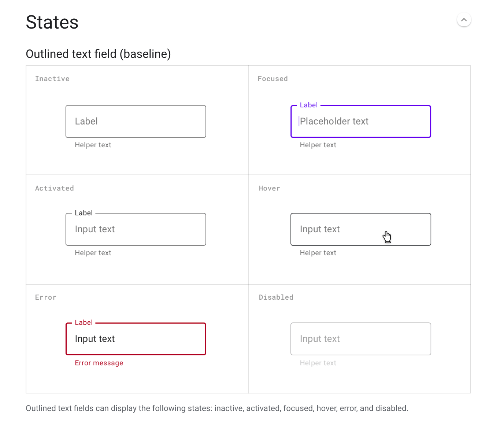Click the Inactive state caption
Image resolution: width=504 pixels, height=444 pixels.
[x=52, y=79]
